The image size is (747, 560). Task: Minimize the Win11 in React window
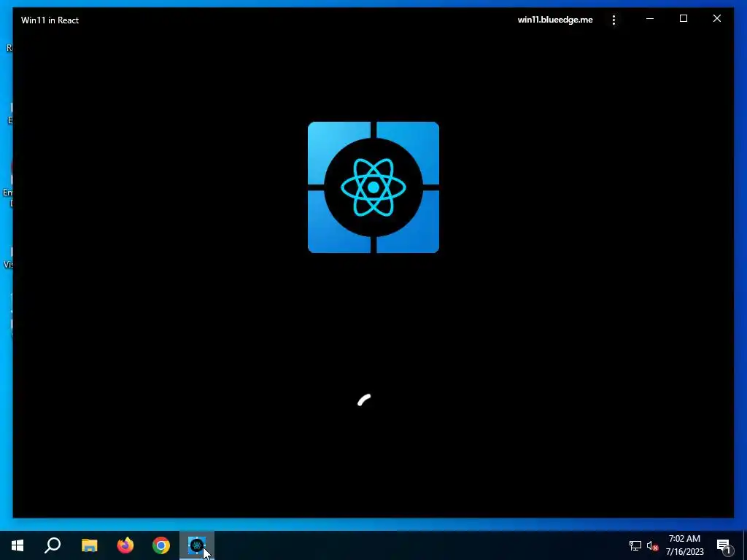click(x=650, y=19)
